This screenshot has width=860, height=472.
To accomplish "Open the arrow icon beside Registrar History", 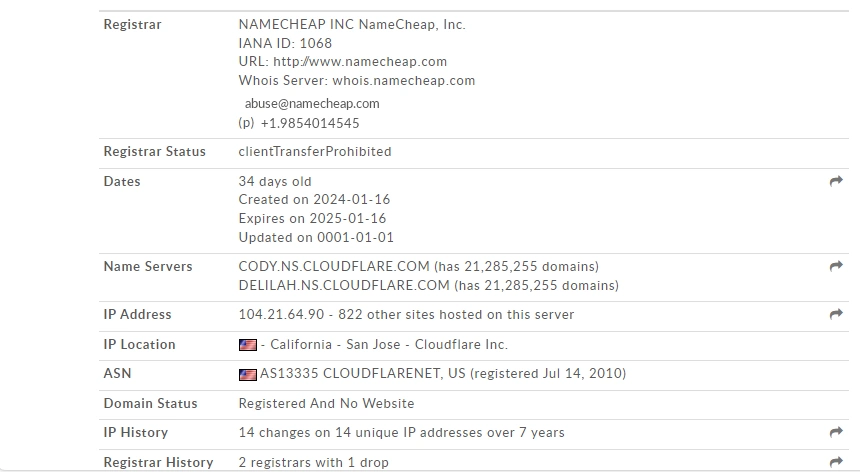I will point(836,462).
